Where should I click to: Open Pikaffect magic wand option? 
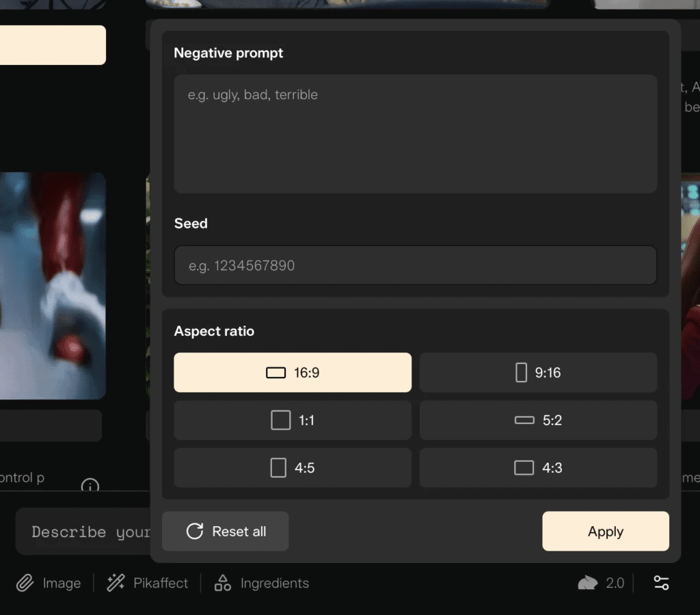tap(116, 584)
